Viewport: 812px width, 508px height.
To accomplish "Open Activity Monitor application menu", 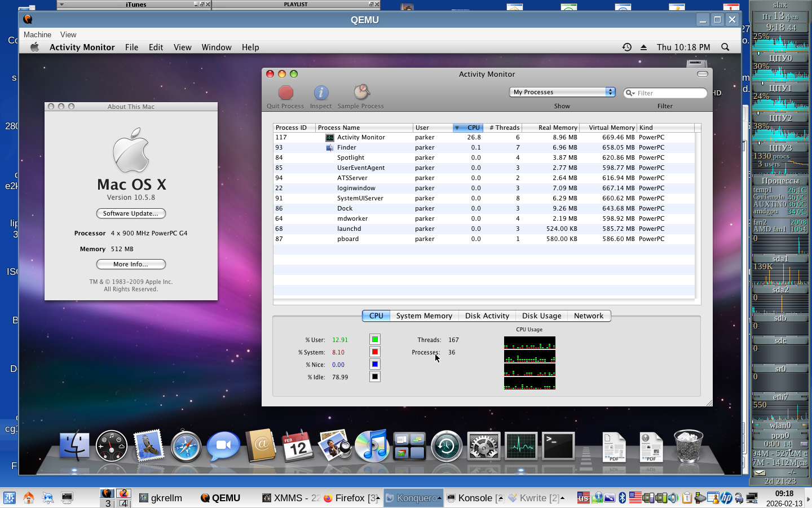I will point(82,47).
